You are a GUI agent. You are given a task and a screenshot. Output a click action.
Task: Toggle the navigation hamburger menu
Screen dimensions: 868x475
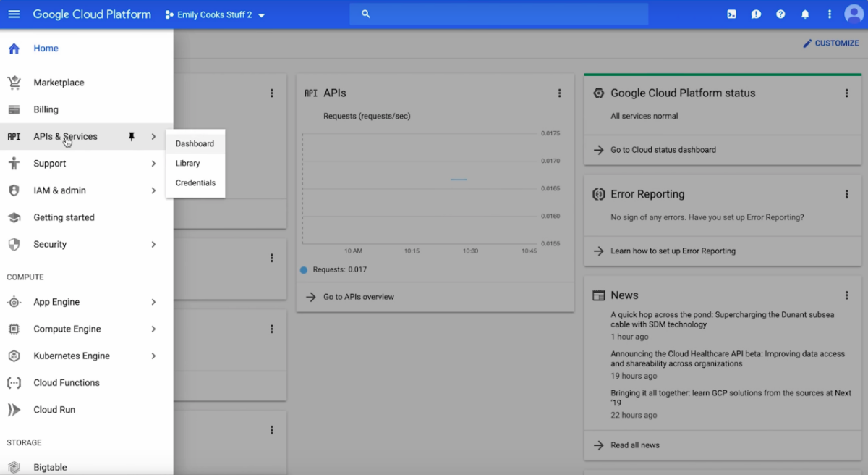[x=14, y=14]
